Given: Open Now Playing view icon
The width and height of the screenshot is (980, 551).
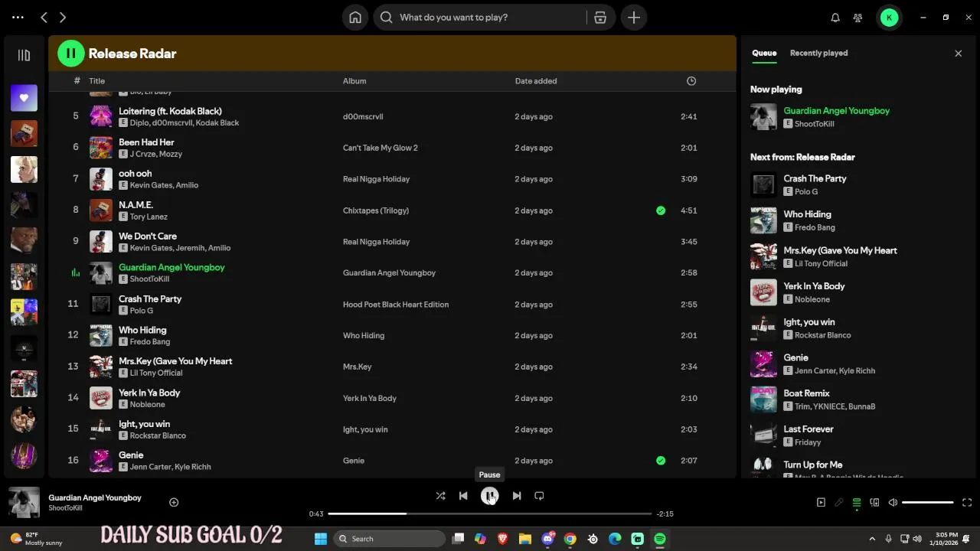Looking at the screenshot, I should (x=821, y=503).
